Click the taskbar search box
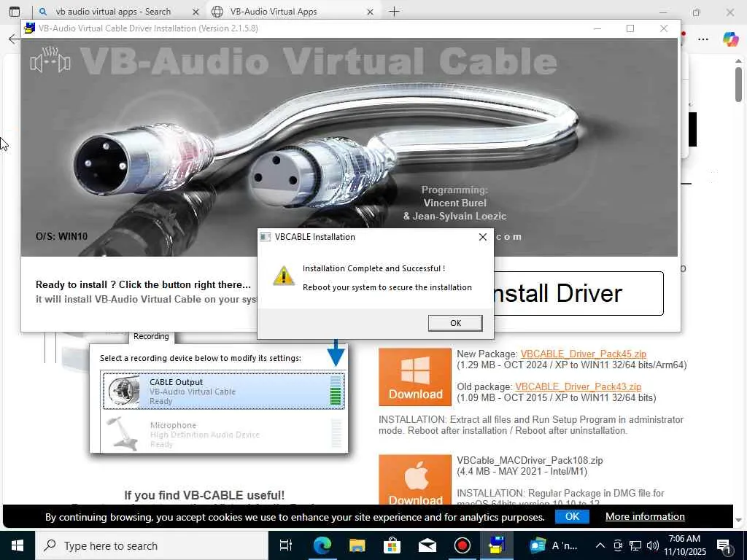The width and height of the screenshot is (747, 560). 152,545
